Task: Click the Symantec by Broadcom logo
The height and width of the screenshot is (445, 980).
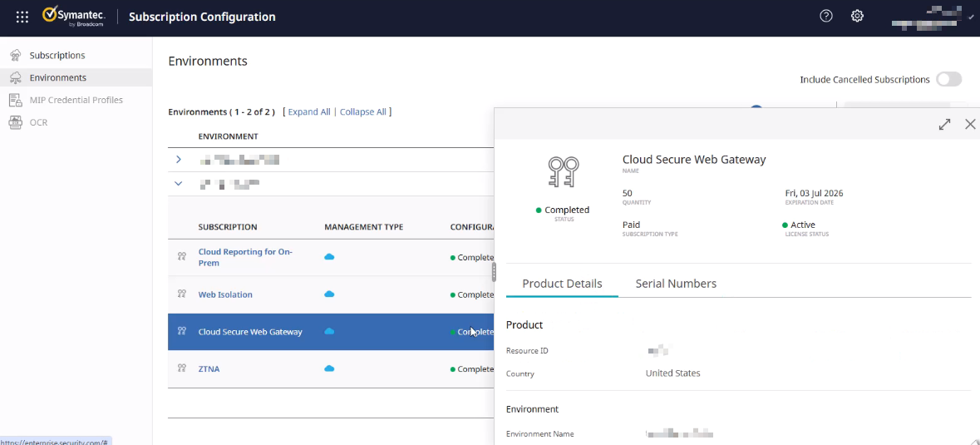Action: tap(74, 17)
